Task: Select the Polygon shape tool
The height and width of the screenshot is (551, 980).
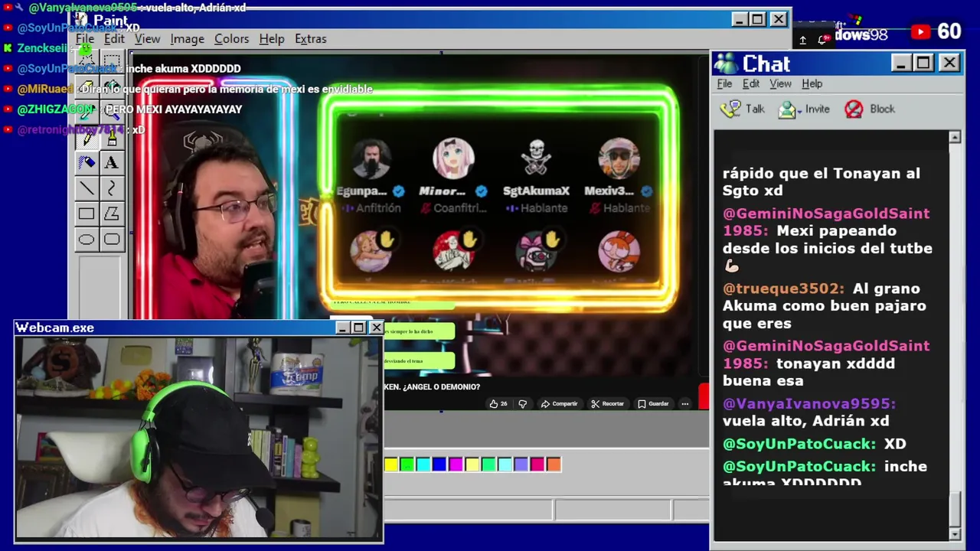Action: 112,214
